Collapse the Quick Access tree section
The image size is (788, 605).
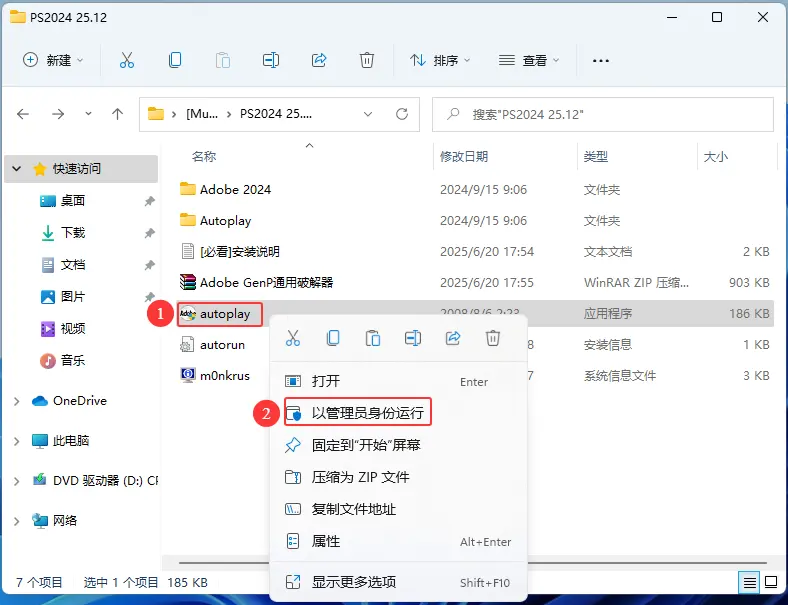pyautogui.click(x=17, y=169)
